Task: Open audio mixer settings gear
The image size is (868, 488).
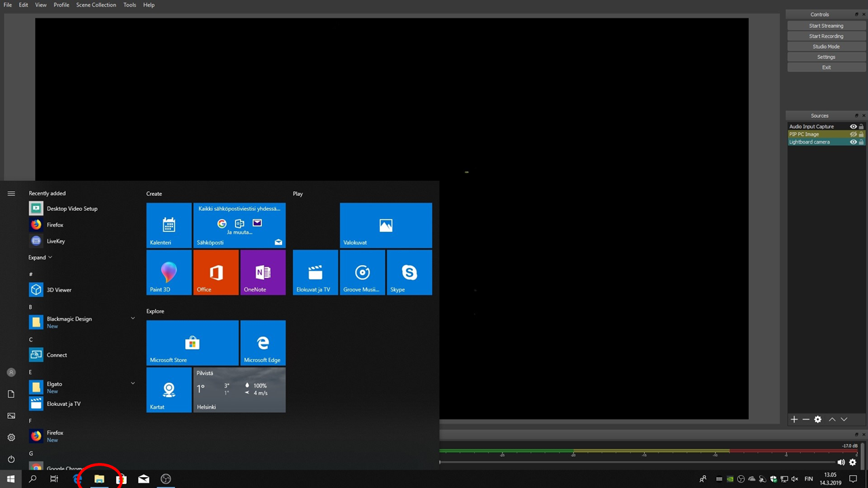Action: [852, 462]
